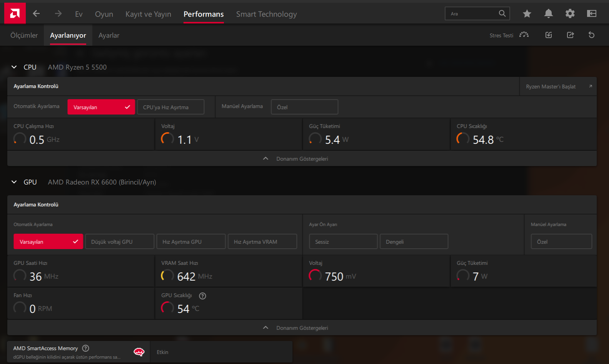Select Düşük voltaj GPU tuning option
Viewport: 609px width, 364px height.
pyautogui.click(x=120, y=241)
